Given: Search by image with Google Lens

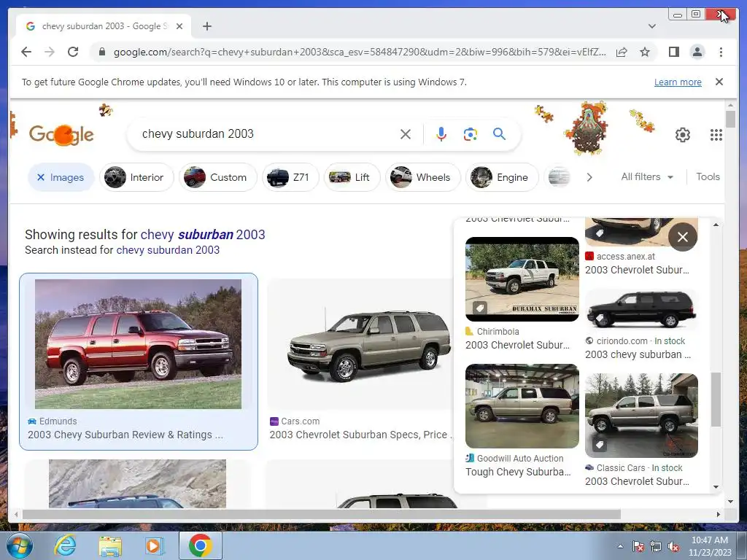Looking at the screenshot, I should tap(471, 134).
